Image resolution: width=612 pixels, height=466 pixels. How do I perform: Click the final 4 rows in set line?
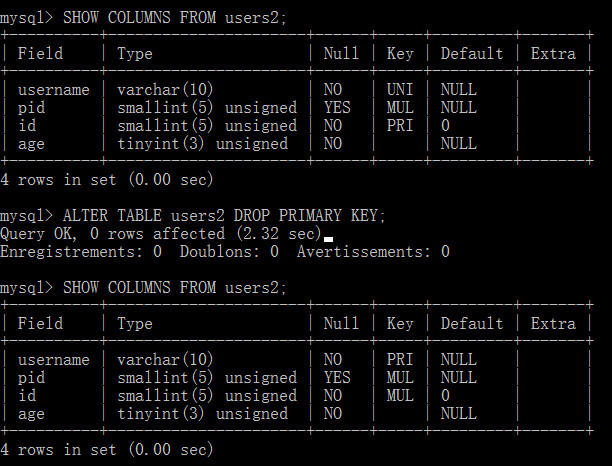107,450
